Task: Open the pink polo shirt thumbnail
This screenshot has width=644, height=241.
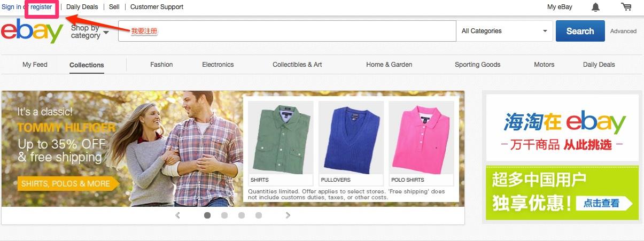Action: point(421,137)
